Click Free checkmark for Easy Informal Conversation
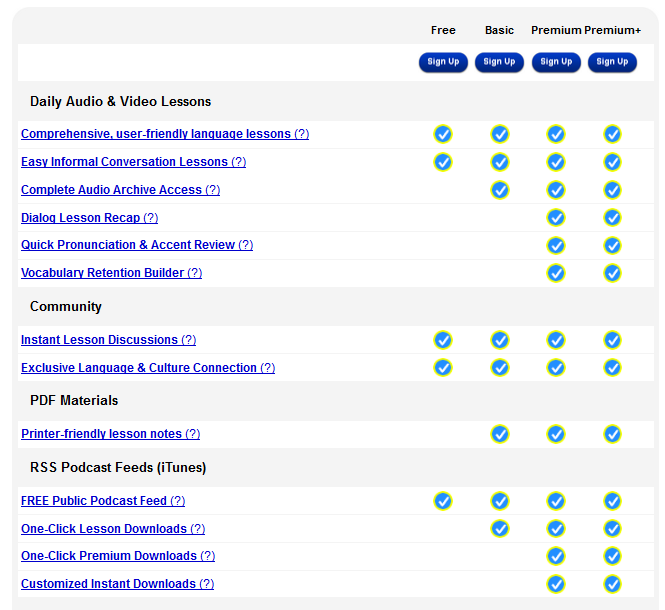 tap(443, 162)
